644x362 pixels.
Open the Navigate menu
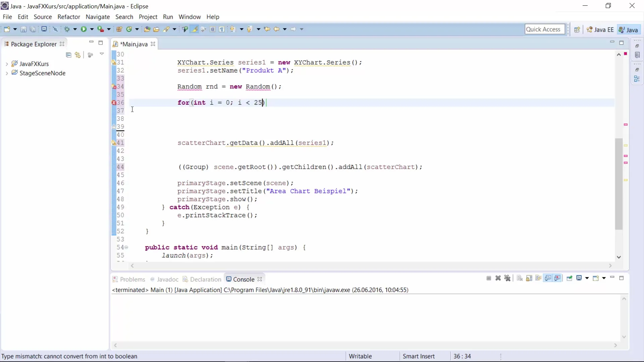coord(98,17)
